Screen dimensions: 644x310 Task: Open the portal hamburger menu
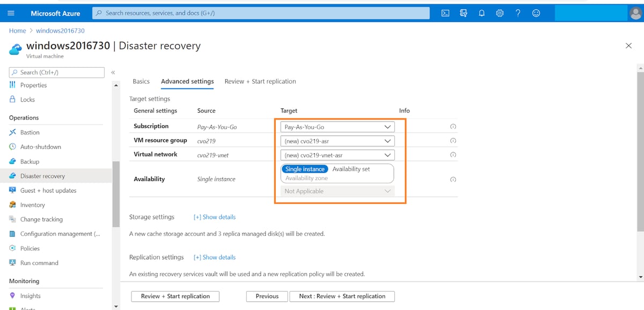tap(11, 13)
